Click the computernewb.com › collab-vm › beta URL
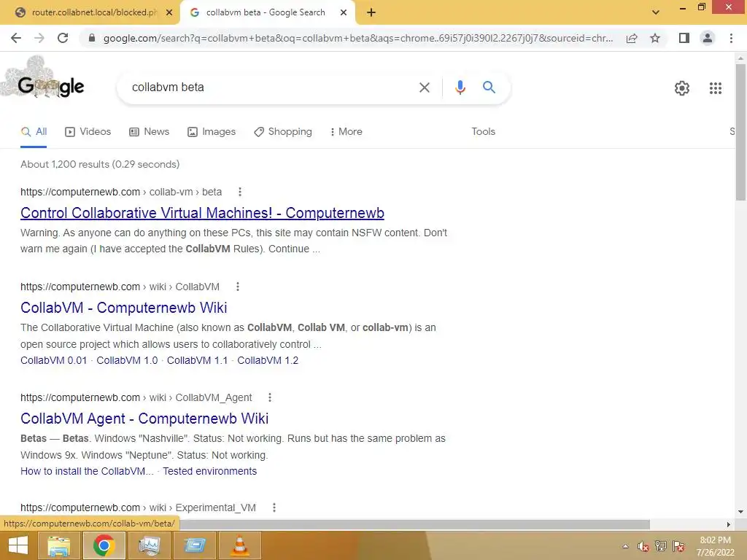The image size is (747, 560). 121,192
